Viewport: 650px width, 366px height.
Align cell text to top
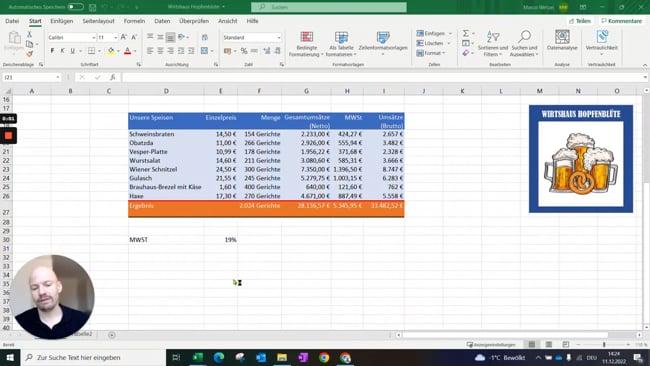tap(150, 37)
